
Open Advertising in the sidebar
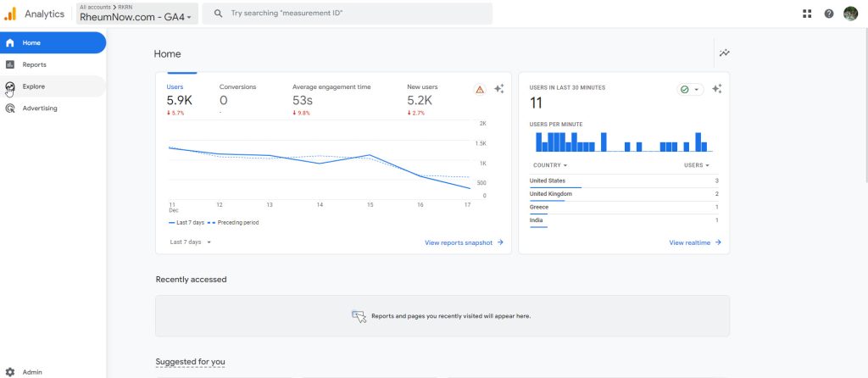click(40, 108)
